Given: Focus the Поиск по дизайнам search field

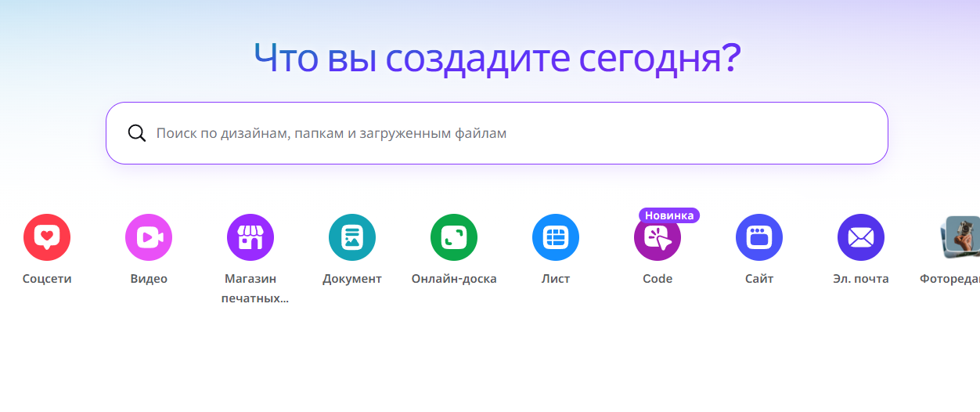Looking at the screenshot, I should (497, 133).
